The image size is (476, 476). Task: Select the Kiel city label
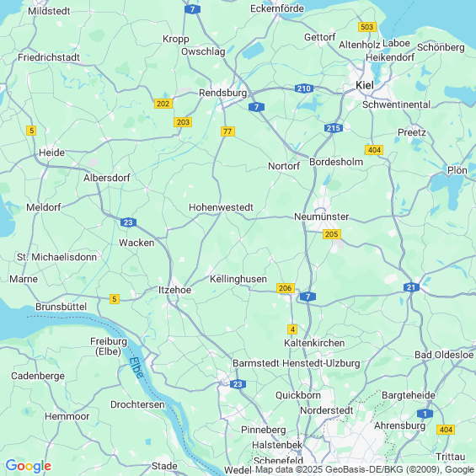pyautogui.click(x=365, y=85)
